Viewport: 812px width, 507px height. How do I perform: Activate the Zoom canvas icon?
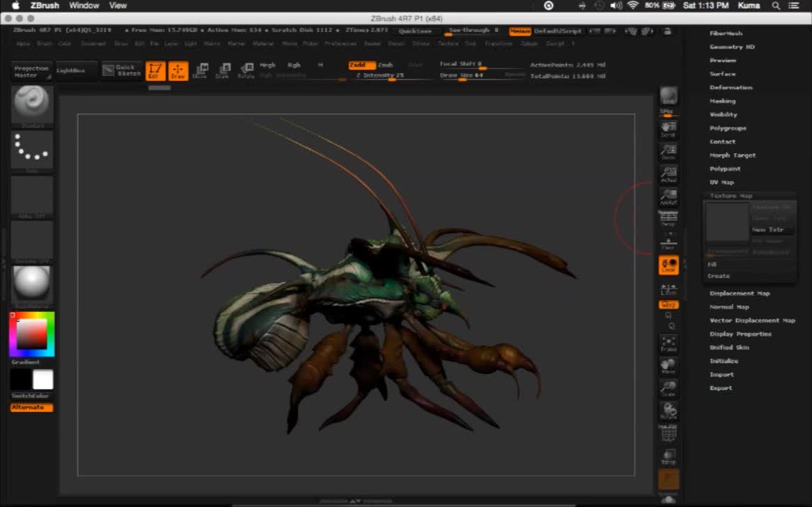[668, 153]
